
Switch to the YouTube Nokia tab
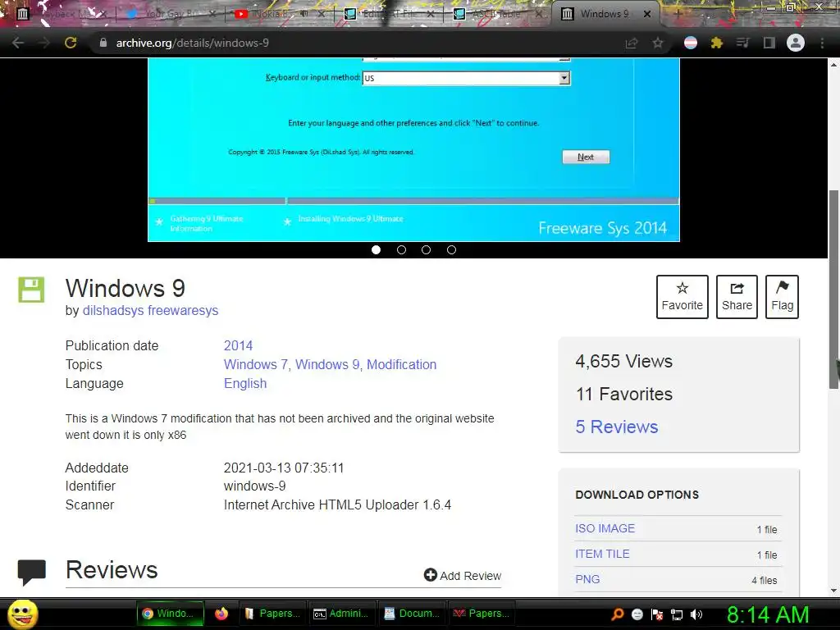point(279,14)
